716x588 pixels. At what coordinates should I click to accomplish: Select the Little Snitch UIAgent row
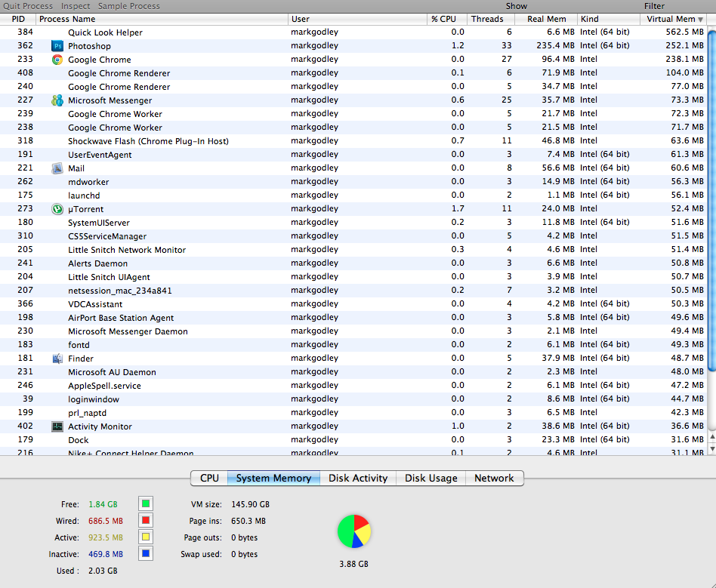pos(353,277)
